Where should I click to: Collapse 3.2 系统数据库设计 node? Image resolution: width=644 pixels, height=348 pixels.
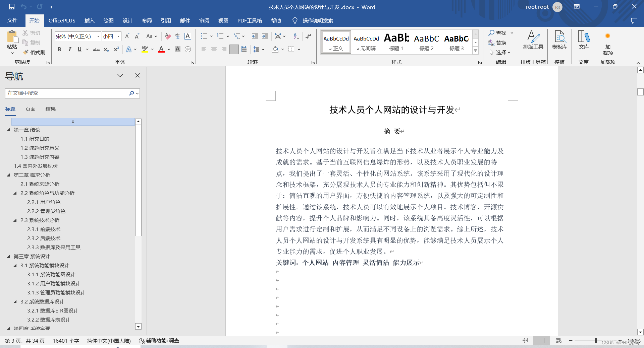pyautogui.click(x=15, y=302)
